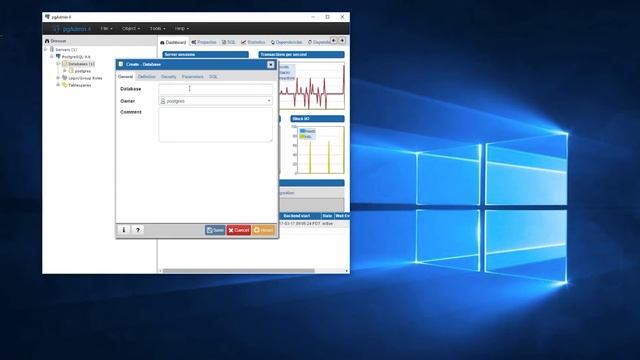Switch to the dialog's SQL tab
This screenshot has width=640, height=360.
pyautogui.click(x=213, y=77)
